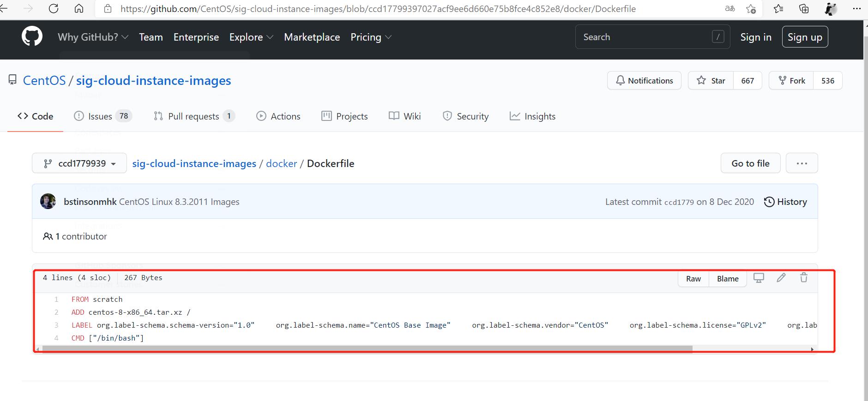Click bstinsonmhk's avatar image
The image size is (868, 401).
pyautogui.click(x=48, y=201)
